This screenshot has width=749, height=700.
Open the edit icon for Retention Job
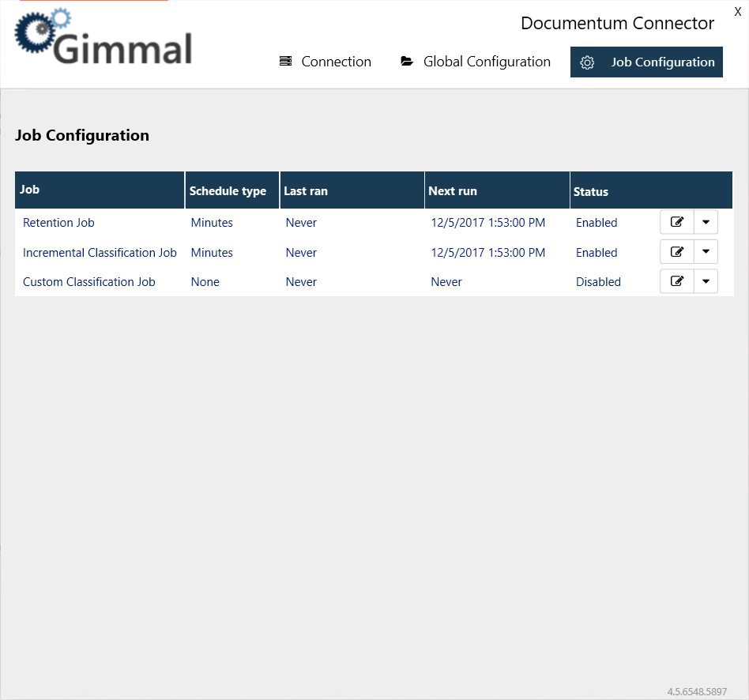pos(676,222)
